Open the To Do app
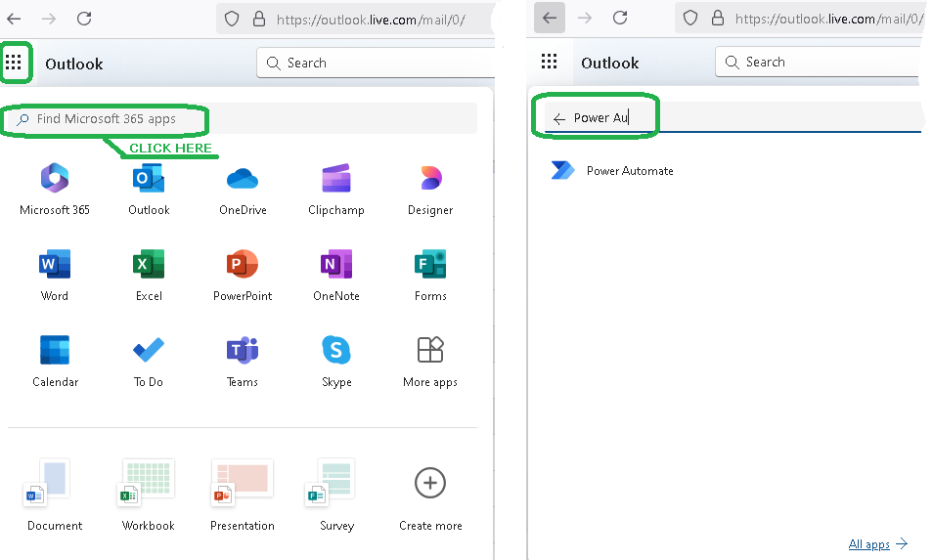The width and height of the screenshot is (933, 560). pos(149,362)
